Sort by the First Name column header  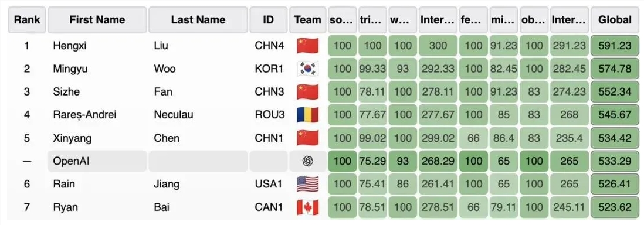coord(97,20)
